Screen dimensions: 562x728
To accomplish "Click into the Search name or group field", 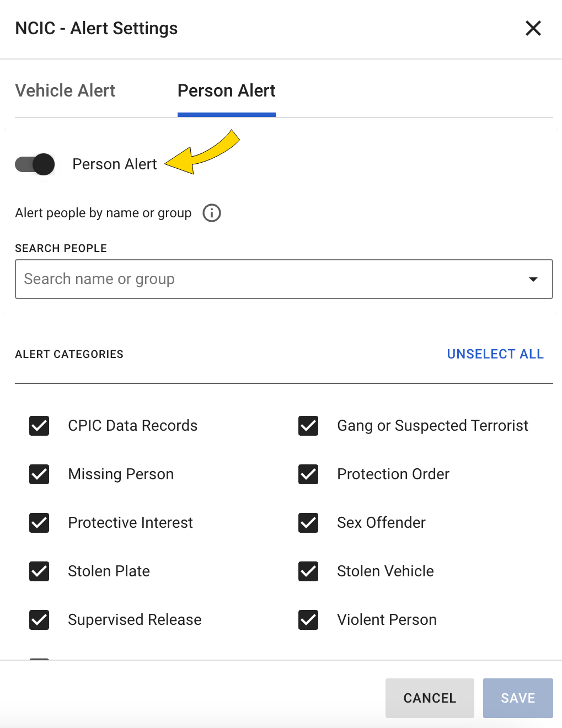I will click(265, 279).
